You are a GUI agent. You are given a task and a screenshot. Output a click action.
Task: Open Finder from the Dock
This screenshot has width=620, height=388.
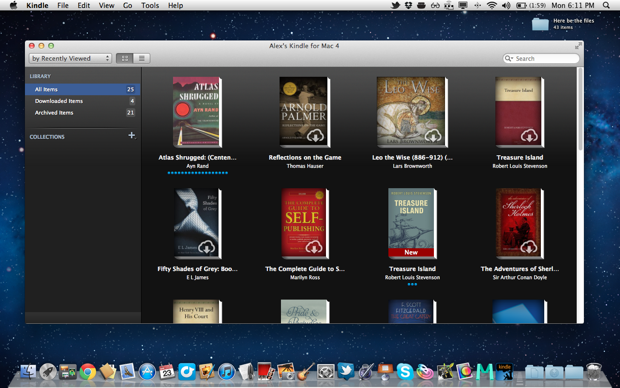(x=28, y=372)
